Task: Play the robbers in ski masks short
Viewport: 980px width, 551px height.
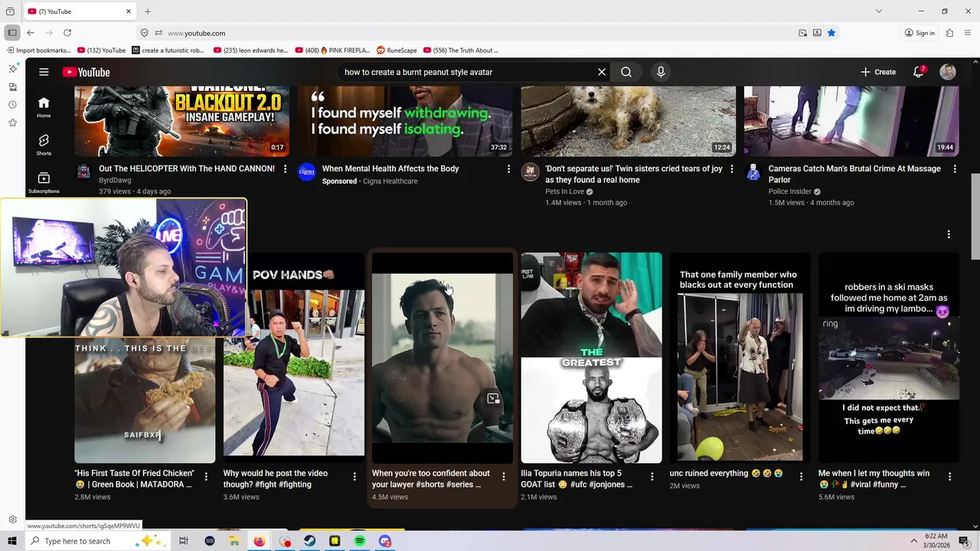Action: point(889,358)
